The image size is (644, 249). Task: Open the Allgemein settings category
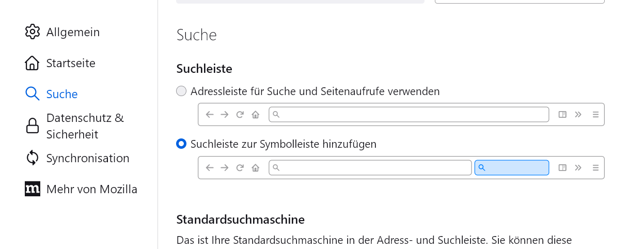coord(73,32)
